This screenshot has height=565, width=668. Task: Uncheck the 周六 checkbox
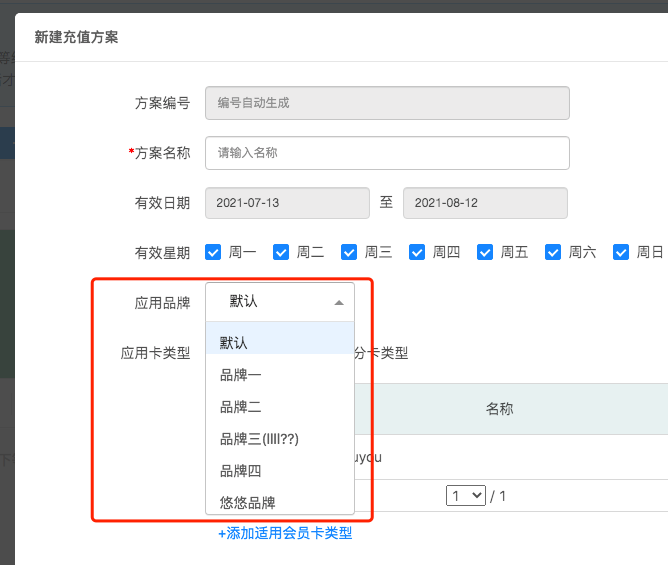tap(554, 252)
